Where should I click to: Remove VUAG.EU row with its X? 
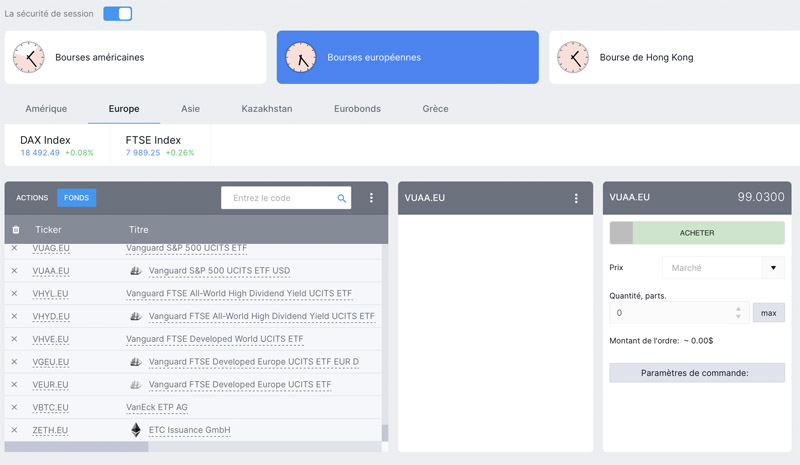pyautogui.click(x=14, y=248)
